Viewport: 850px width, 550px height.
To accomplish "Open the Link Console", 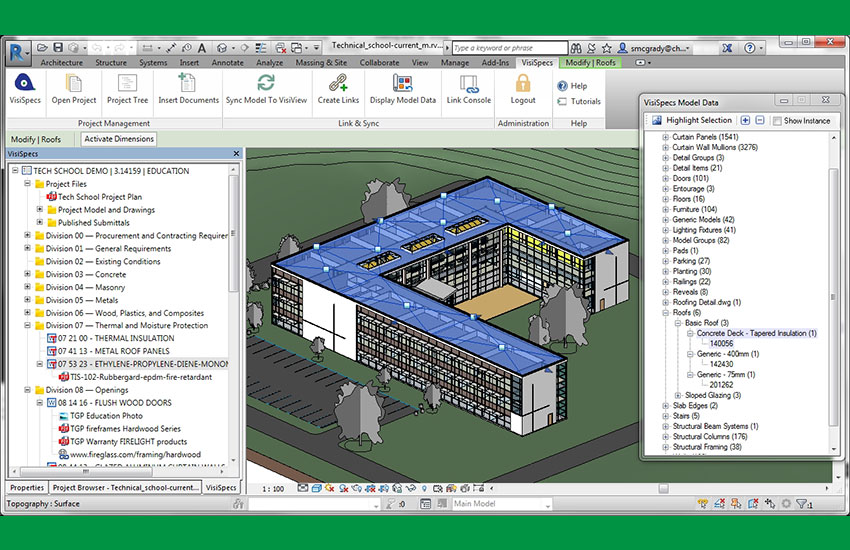I will [468, 84].
